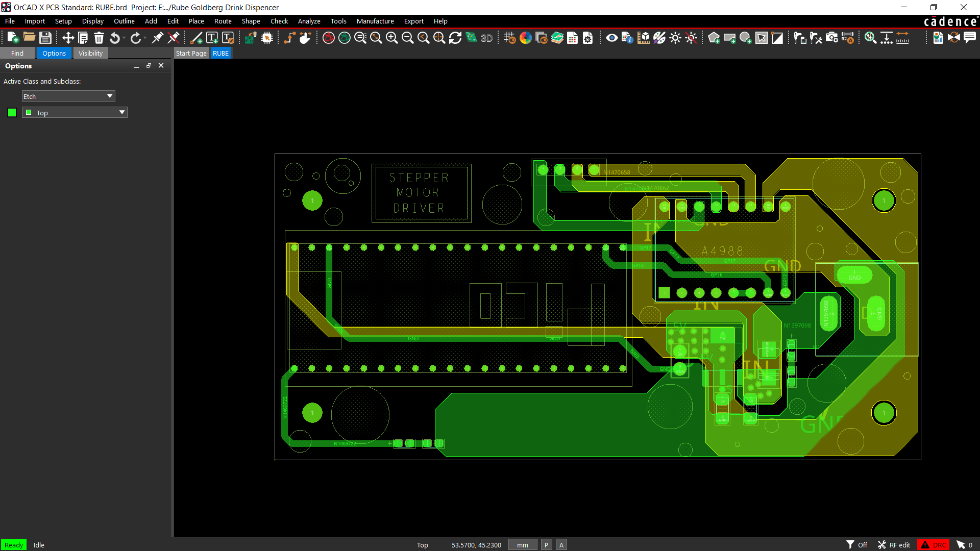The height and width of the screenshot is (551, 980).
Task: Click the Show Measure ruler icon
Action: [644, 38]
